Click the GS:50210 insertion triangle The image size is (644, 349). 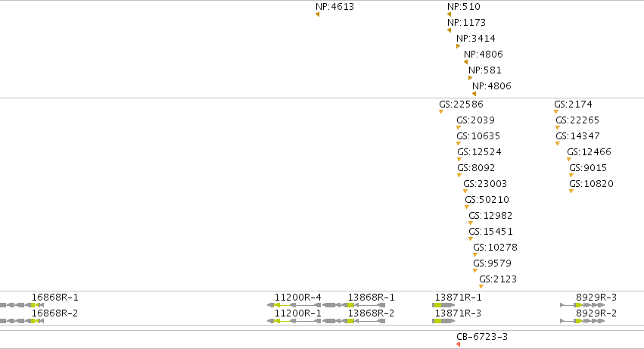pos(467,207)
